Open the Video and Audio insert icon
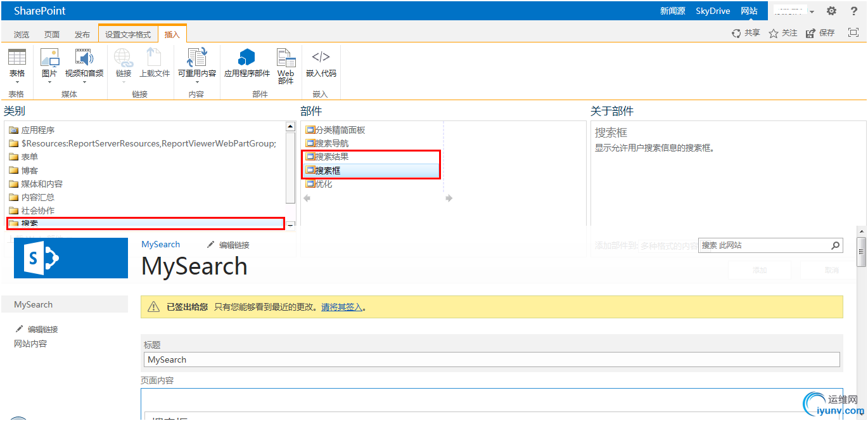Screen dimensions: 868x421 pos(84,57)
